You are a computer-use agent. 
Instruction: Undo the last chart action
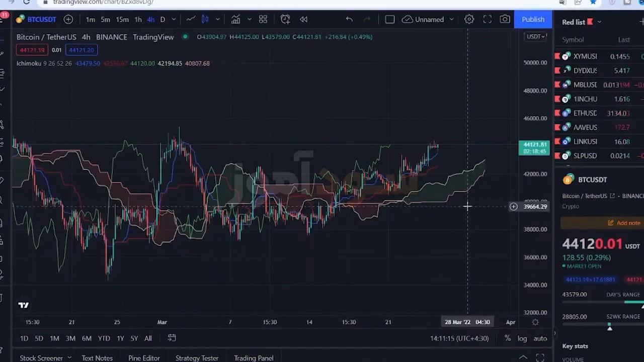[349, 20]
